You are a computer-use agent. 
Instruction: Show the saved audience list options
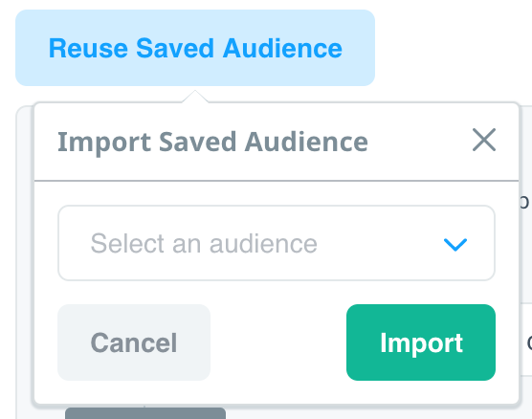pyautogui.click(x=277, y=243)
